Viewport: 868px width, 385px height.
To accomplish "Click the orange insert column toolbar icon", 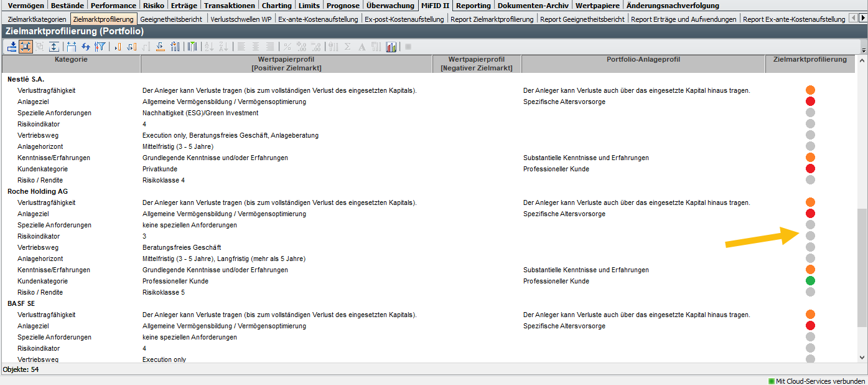I will 117,47.
